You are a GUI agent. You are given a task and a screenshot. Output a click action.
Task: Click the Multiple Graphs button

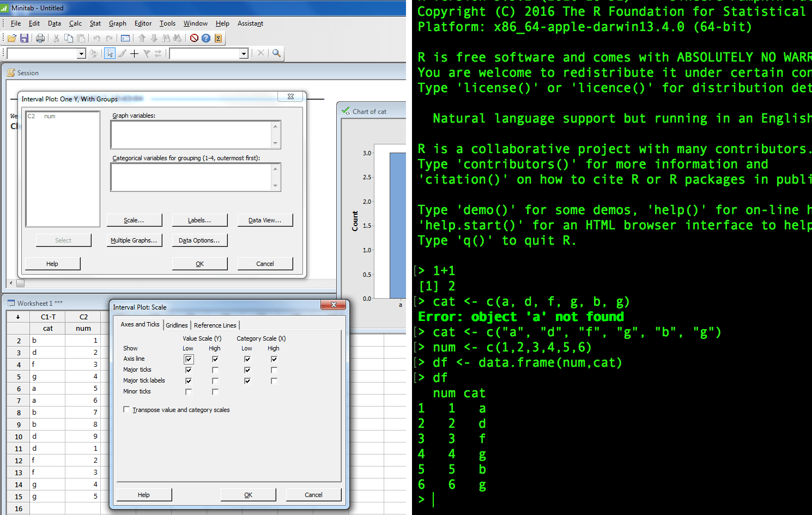coord(134,240)
